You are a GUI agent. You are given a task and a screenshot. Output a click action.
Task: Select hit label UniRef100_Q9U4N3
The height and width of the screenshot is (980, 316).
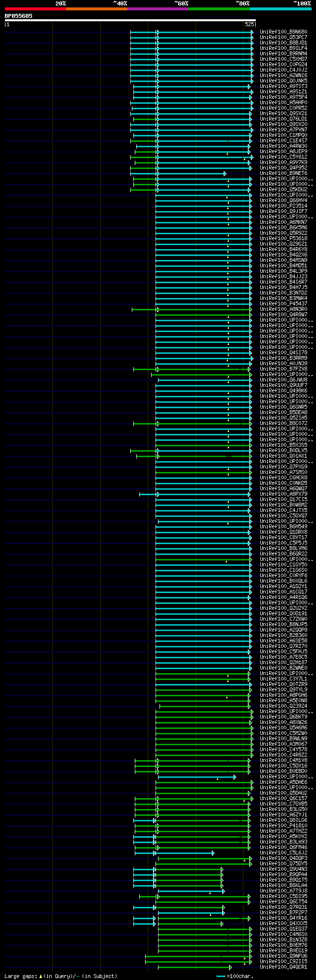(283, 869)
